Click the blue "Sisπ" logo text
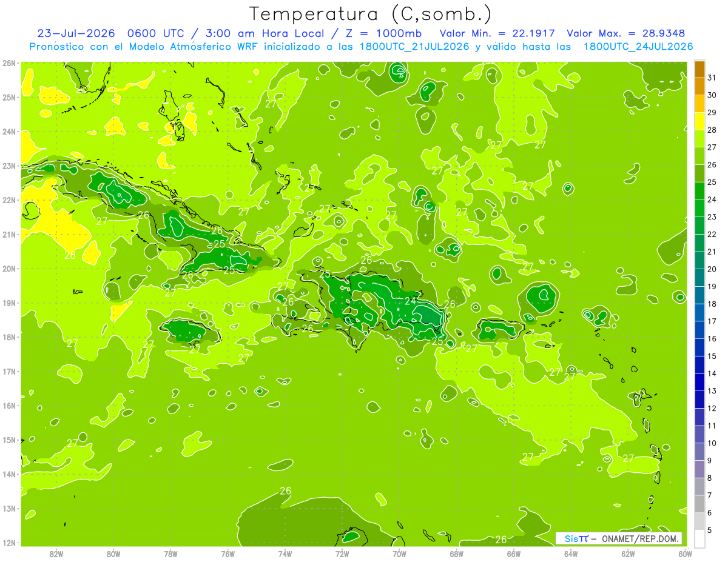This screenshot has width=728, height=562. coord(576,538)
